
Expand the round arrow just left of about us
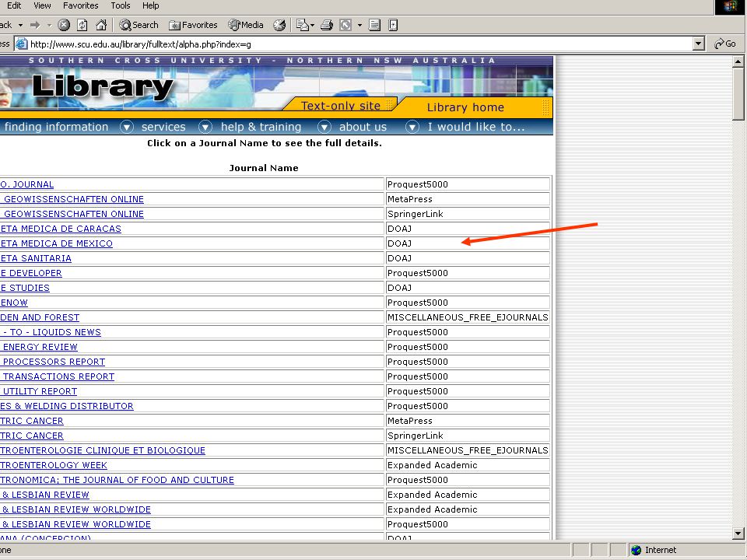[324, 127]
